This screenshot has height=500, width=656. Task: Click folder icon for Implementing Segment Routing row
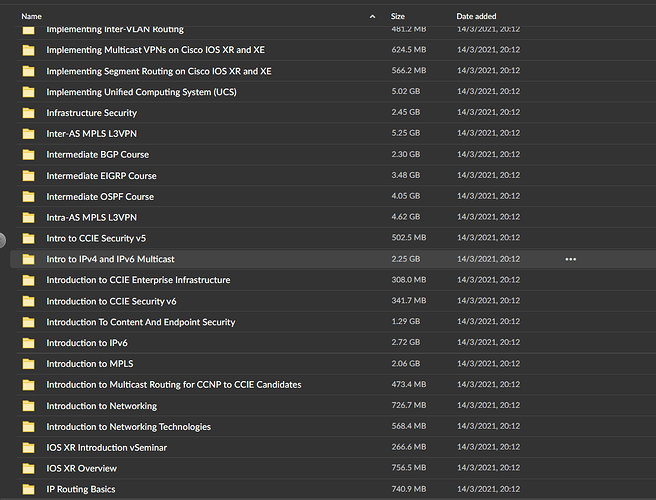[28, 71]
